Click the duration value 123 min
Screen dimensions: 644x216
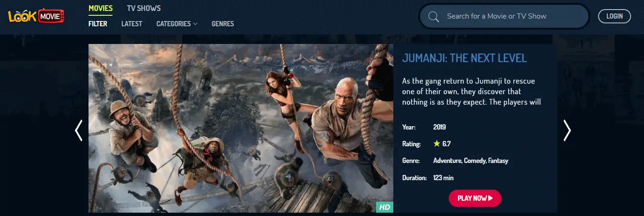[443, 178]
